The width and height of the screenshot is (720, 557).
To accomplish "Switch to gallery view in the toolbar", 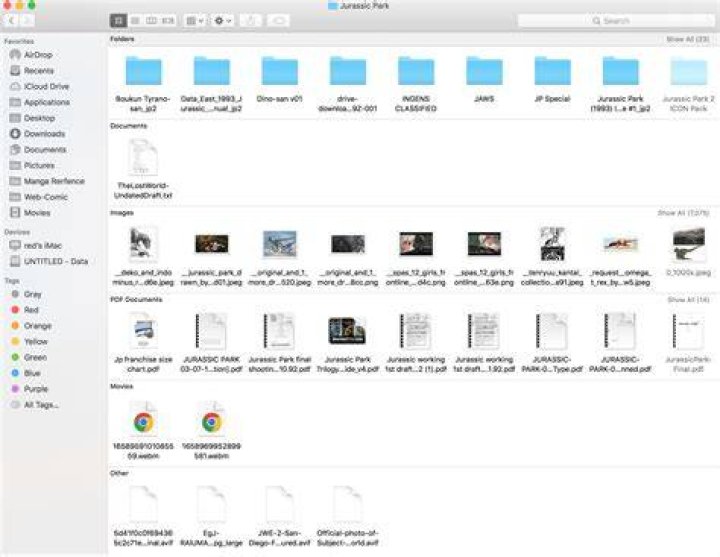I will [168, 21].
